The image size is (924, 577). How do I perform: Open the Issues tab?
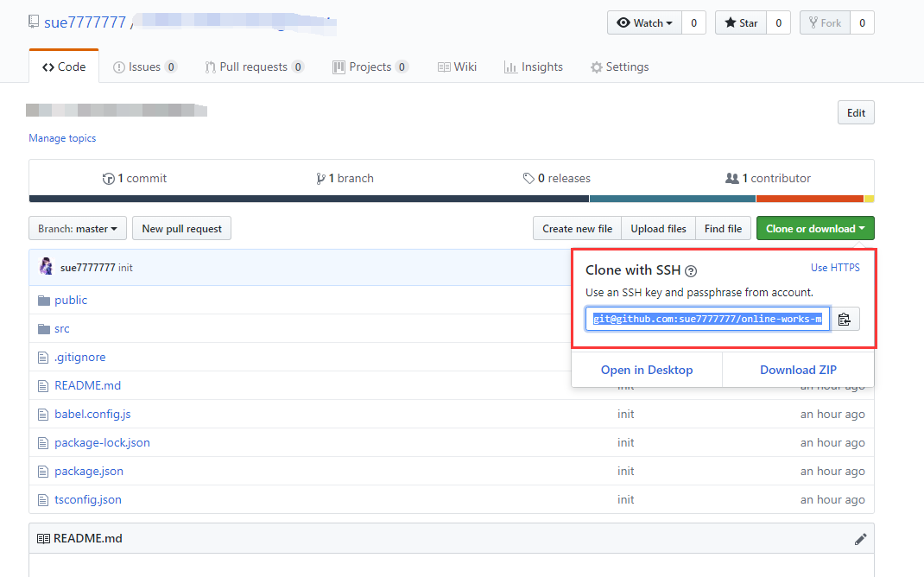pyautogui.click(x=144, y=67)
